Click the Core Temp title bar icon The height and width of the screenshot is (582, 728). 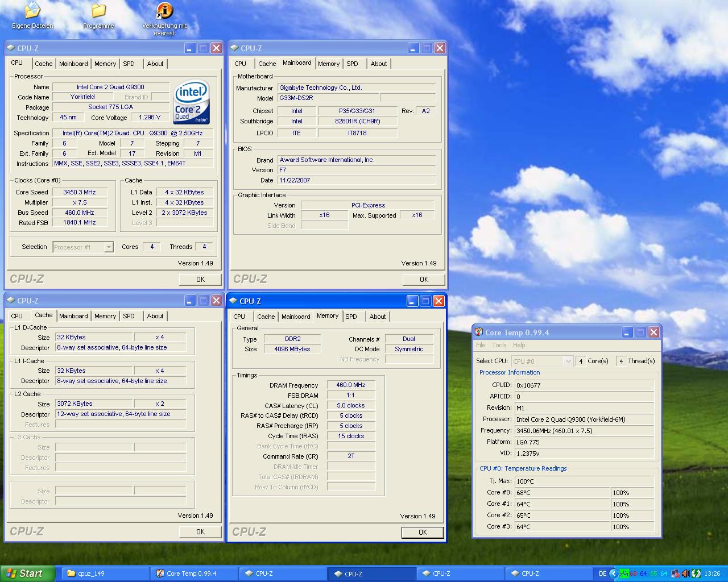coord(479,332)
